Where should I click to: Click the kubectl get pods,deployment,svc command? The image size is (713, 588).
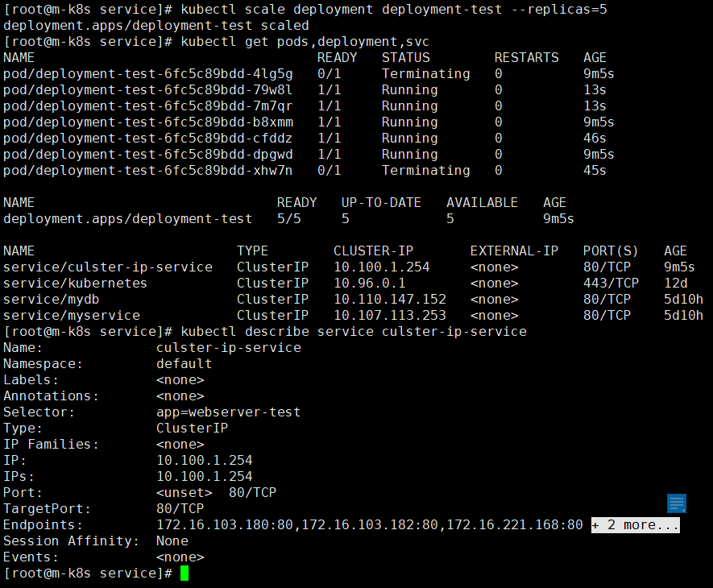tap(305, 41)
